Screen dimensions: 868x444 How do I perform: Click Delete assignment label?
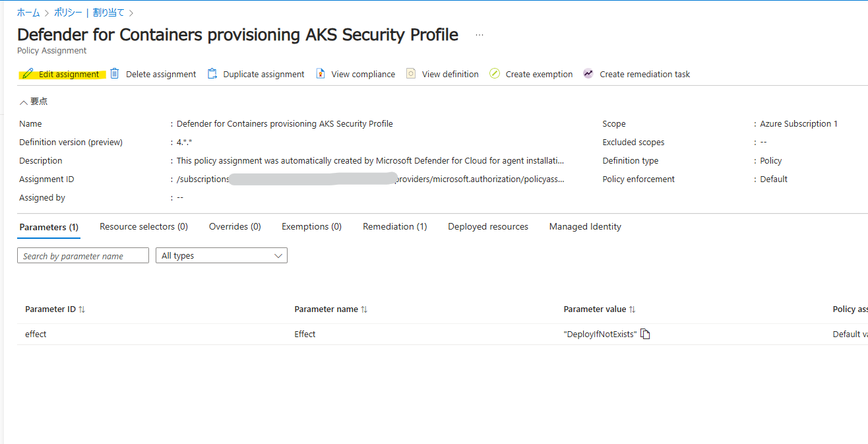[161, 74]
